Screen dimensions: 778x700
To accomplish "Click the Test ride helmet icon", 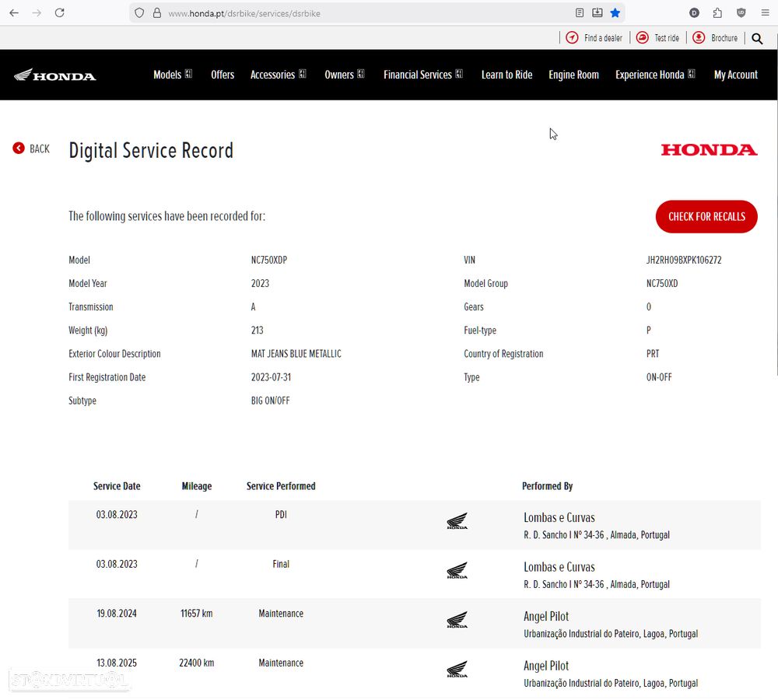I will point(642,37).
